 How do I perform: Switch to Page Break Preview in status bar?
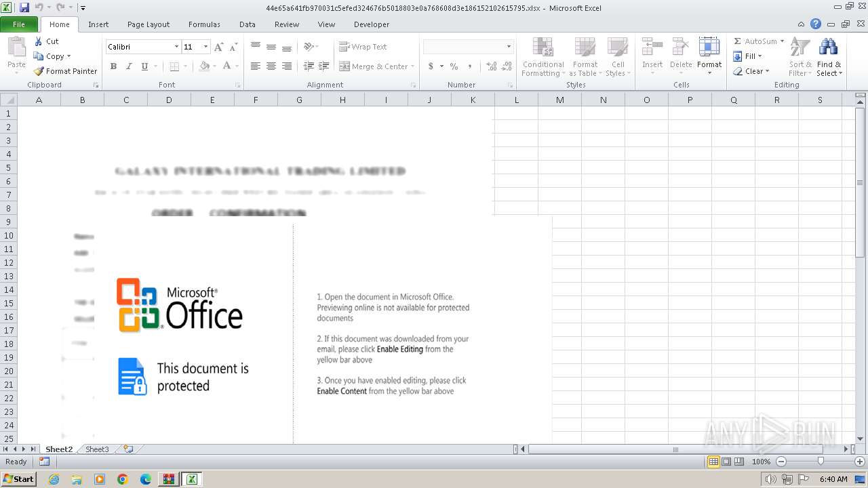[739, 462]
